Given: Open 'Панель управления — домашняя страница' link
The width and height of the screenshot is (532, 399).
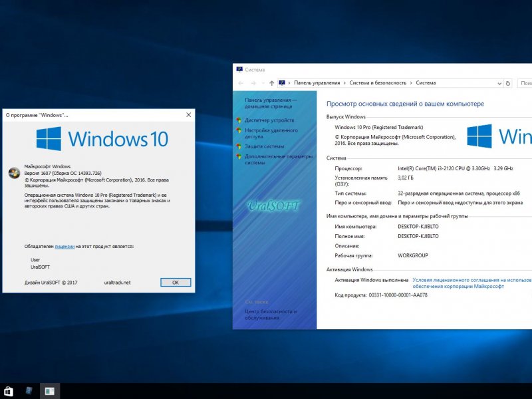Looking at the screenshot, I should point(271,103).
